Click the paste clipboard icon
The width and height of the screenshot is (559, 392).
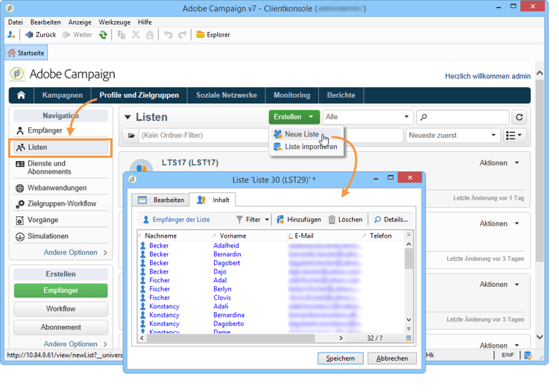pos(150,34)
